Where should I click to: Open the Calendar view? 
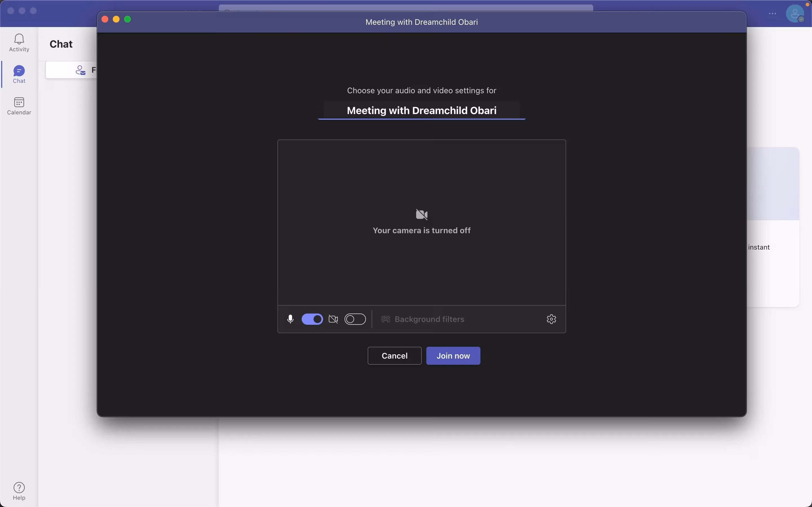coord(19,106)
